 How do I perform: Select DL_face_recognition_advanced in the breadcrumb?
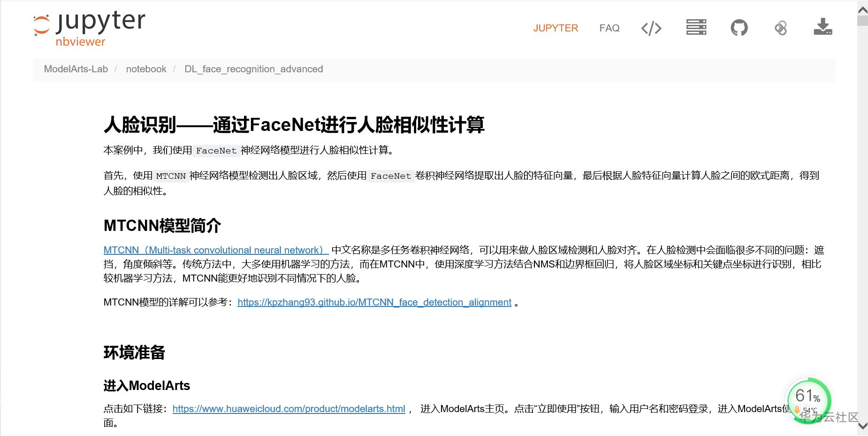(x=253, y=69)
